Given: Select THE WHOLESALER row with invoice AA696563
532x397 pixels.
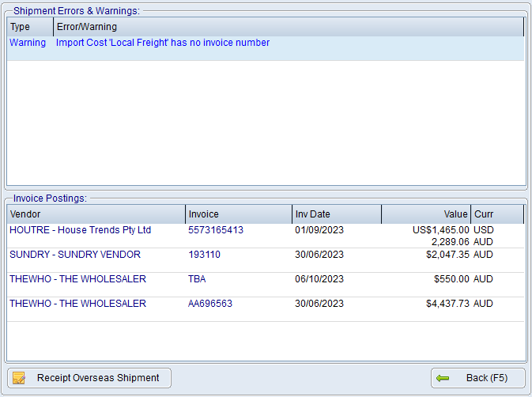Looking at the screenshot, I should (x=77, y=304).
